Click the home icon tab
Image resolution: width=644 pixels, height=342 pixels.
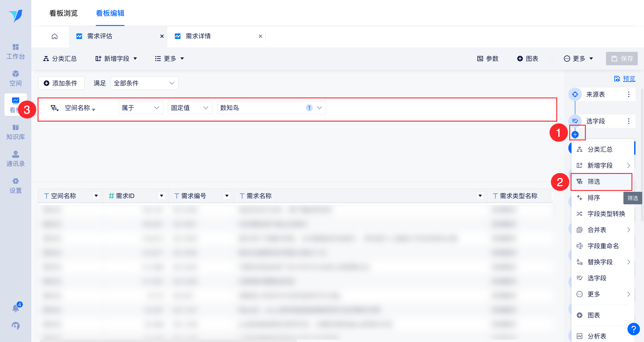55,36
